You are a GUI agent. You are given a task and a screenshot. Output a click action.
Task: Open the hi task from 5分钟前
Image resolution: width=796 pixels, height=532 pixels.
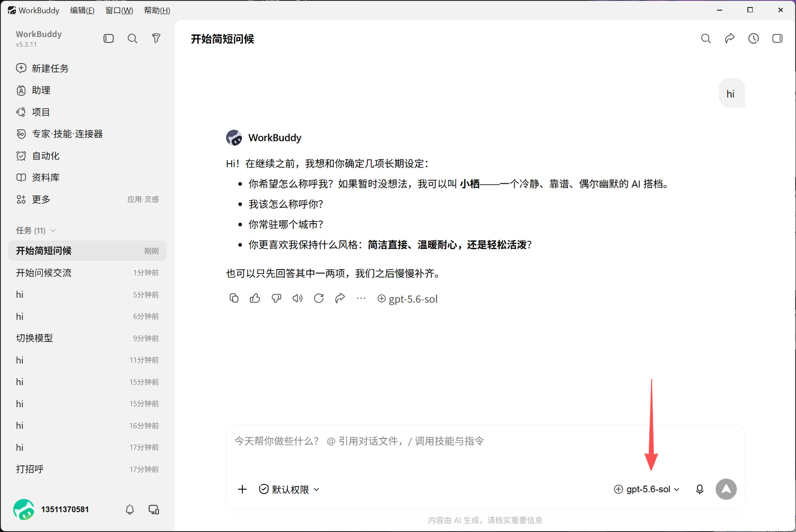87,295
